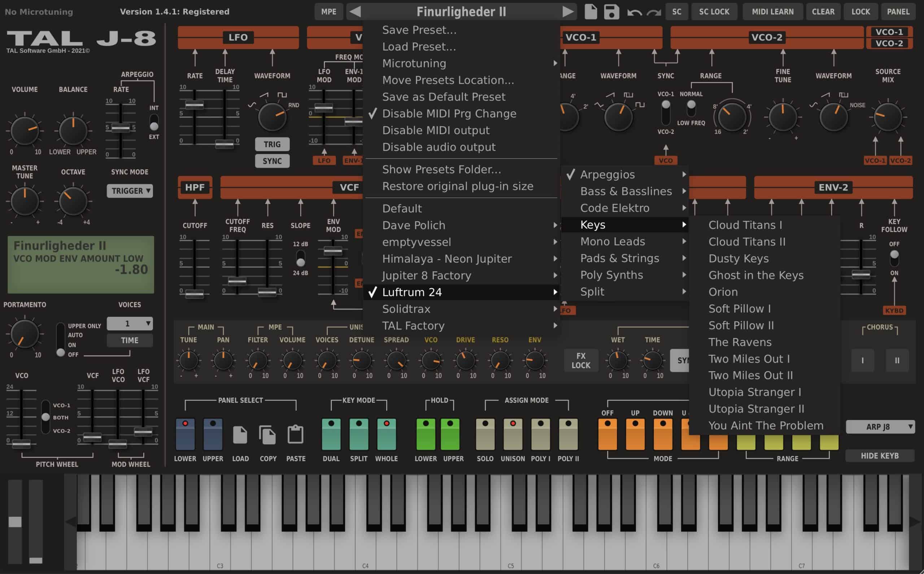Click the SC LOCK button
This screenshot has width=924, height=574.
714,12
